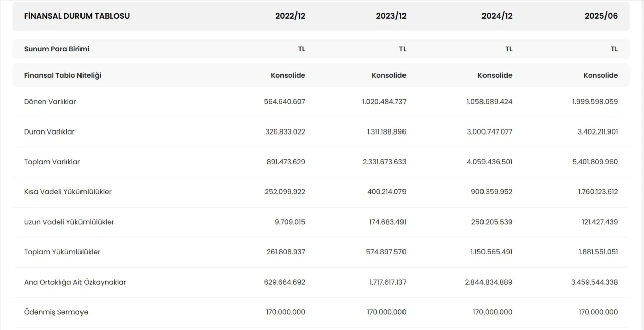Viewport: 644px width, 330px height.
Task: Select Ana Ortaklığa Ait Özkaynaklar label
Action: coord(75,282)
